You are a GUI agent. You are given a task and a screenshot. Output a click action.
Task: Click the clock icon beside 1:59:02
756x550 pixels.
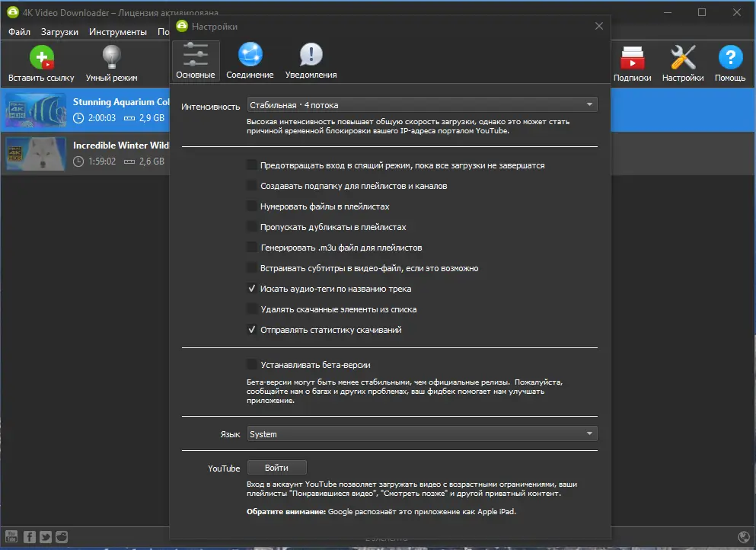tap(78, 161)
